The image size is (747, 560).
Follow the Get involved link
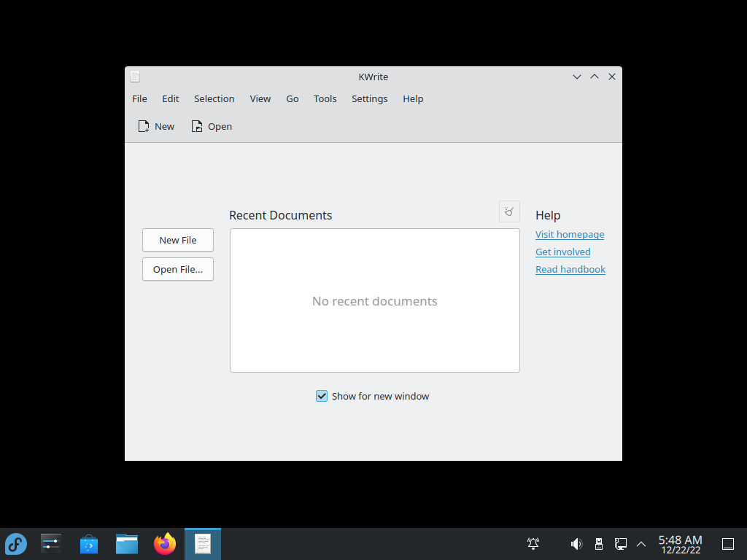click(x=562, y=252)
